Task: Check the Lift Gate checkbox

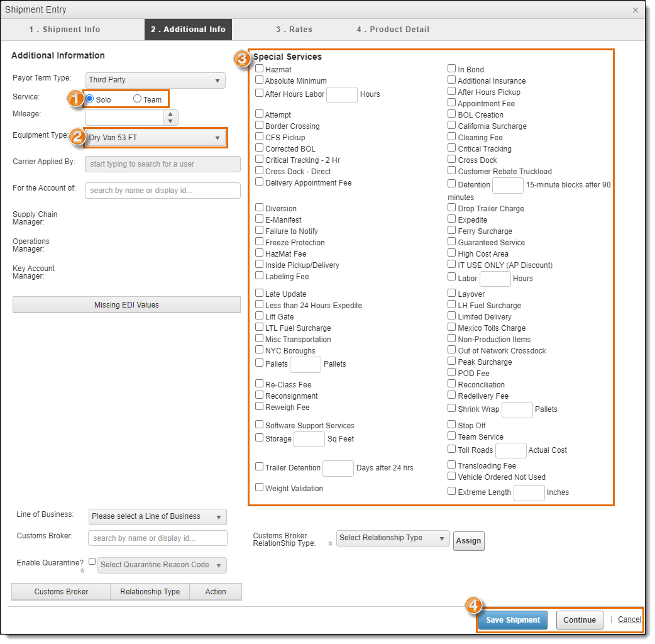Action: click(x=260, y=316)
